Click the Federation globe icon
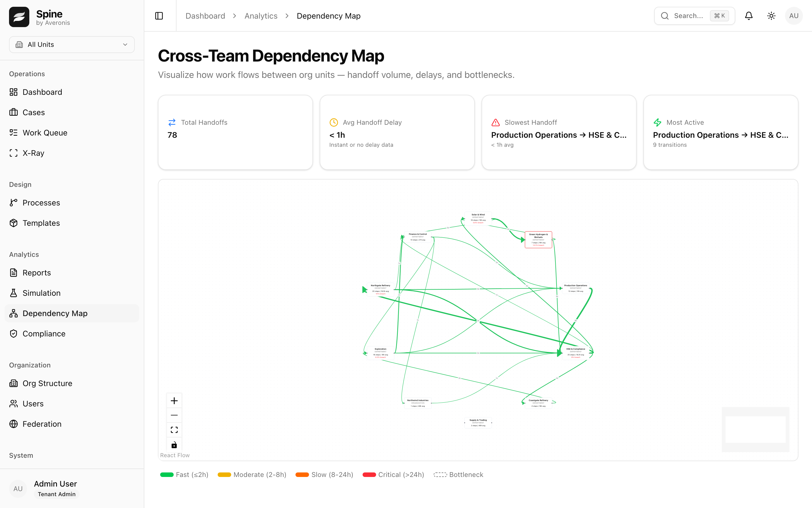The image size is (812, 508). [x=14, y=424]
